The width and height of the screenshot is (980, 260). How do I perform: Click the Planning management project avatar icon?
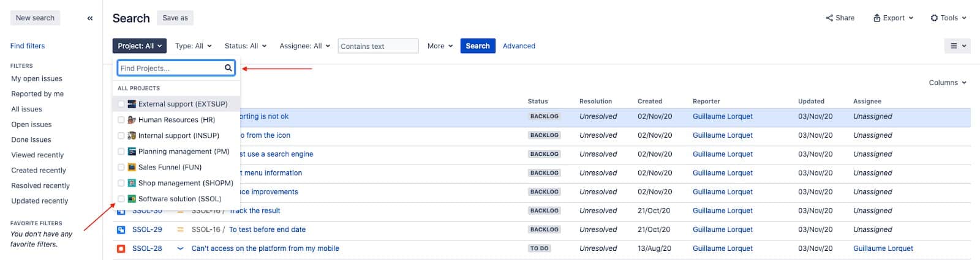coord(132,151)
